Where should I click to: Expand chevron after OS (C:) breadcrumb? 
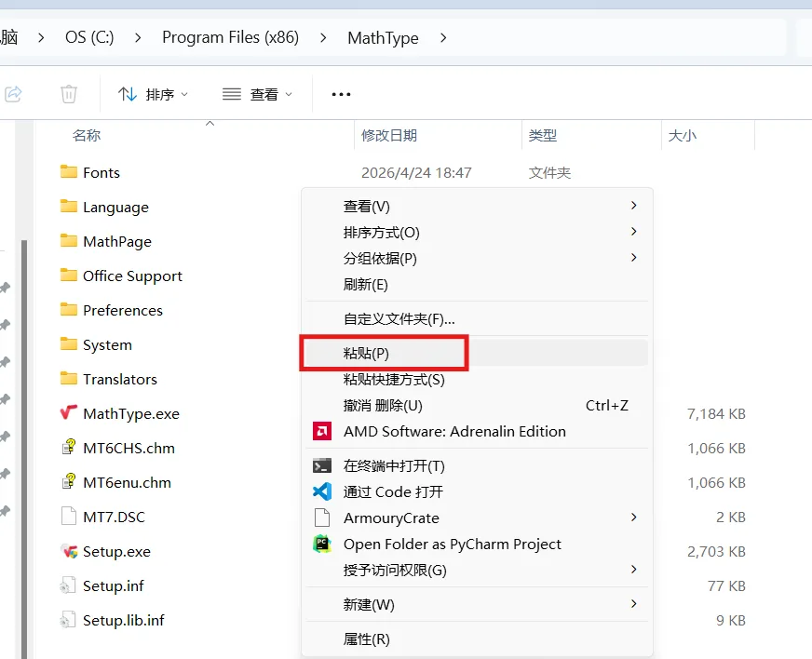point(138,38)
